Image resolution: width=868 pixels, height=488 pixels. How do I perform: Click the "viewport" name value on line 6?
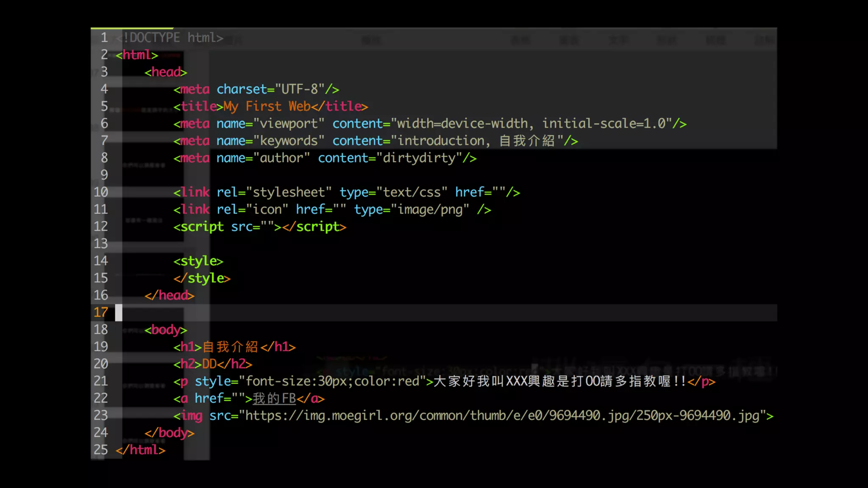tap(289, 124)
